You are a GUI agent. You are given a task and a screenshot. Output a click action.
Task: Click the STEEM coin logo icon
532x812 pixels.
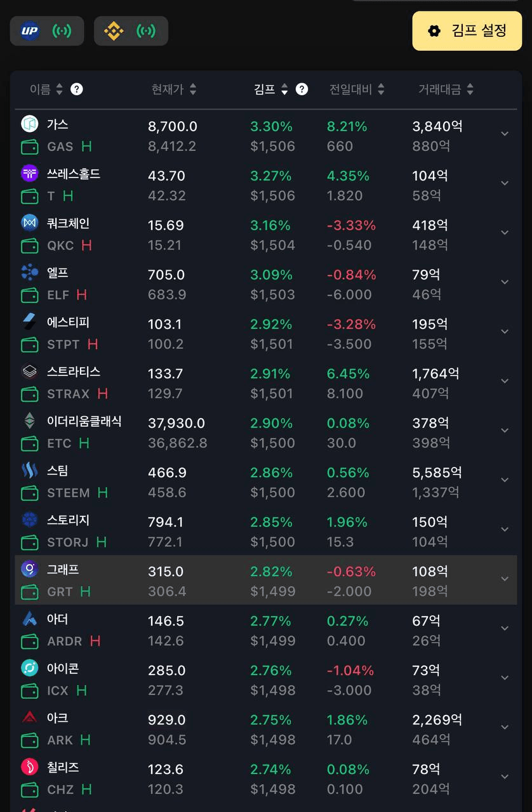30,470
